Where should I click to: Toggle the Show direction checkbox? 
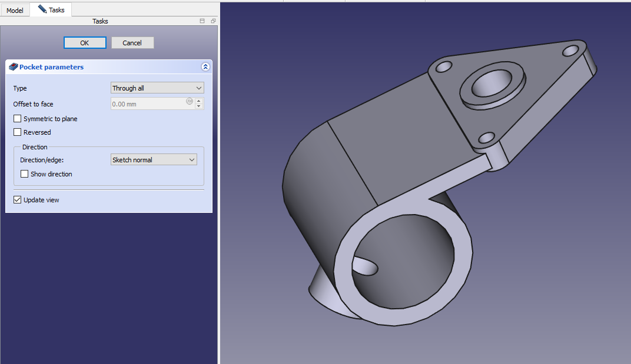coord(25,174)
